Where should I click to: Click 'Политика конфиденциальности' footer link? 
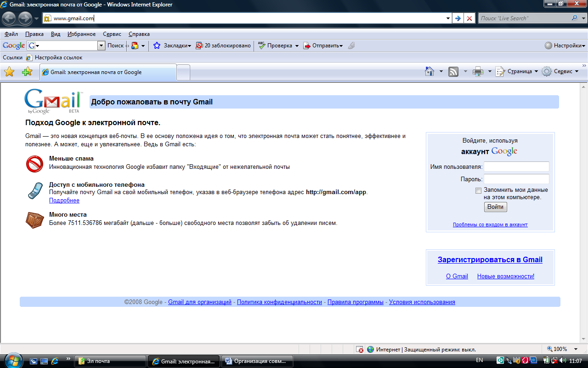click(x=279, y=302)
